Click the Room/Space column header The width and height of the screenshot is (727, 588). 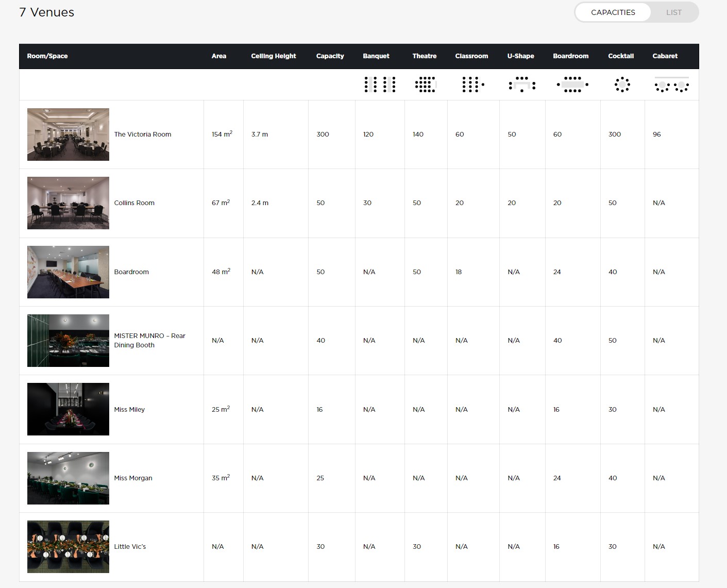point(47,56)
